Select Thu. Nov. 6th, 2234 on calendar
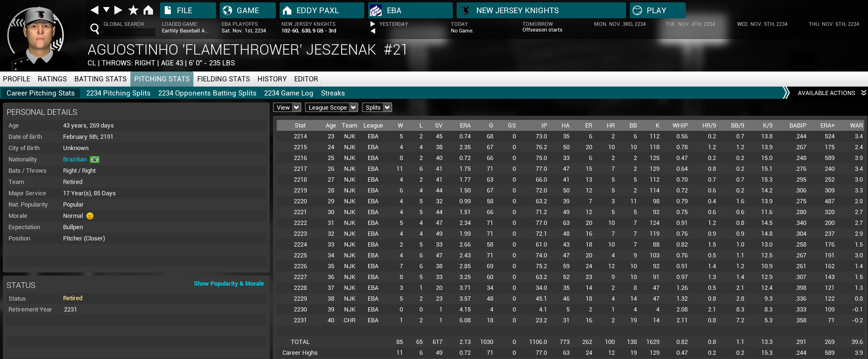This screenshot has height=359, width=868. (834, 24)
